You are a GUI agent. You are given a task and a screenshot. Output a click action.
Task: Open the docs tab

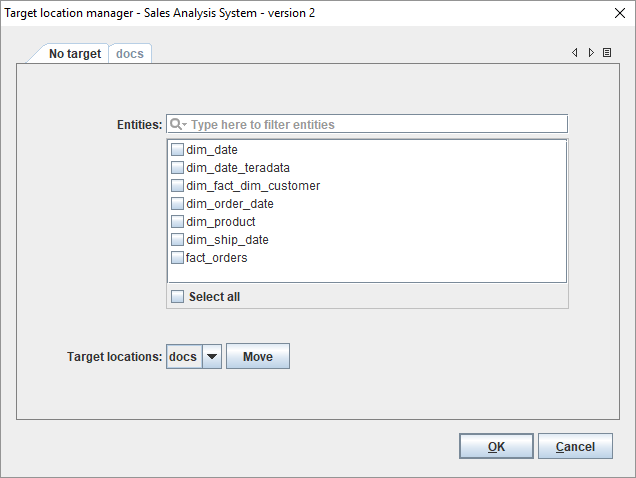[130, 54]
